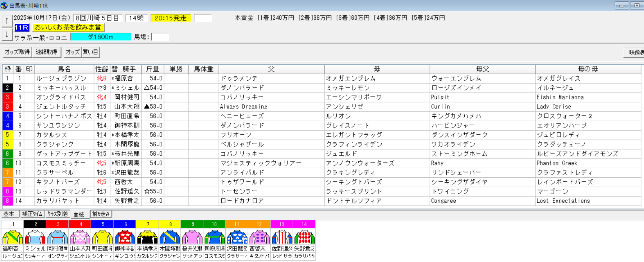The image size is (644, 262).
Task: Click the 単勝 column header
Action: [x=176, y=69]
